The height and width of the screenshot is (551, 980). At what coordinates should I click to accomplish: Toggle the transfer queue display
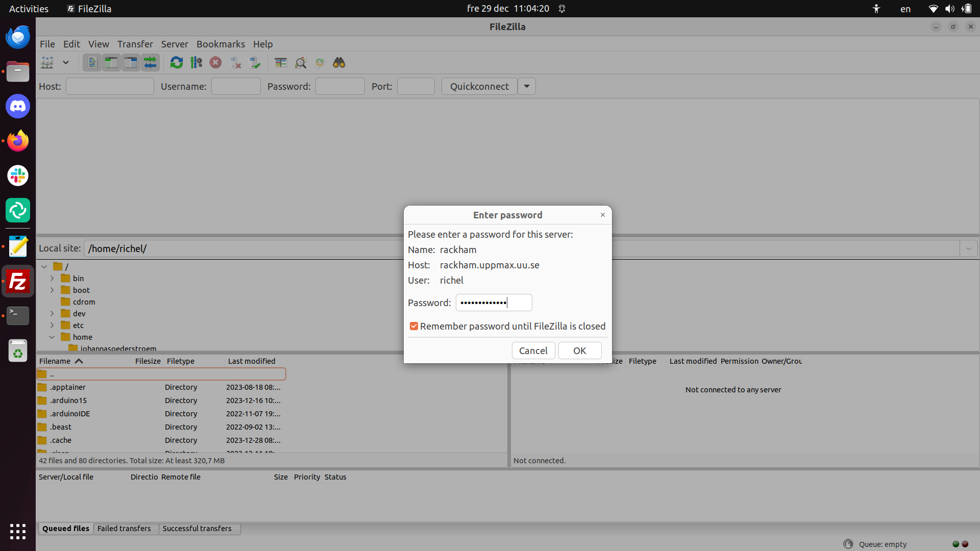coord(150,63)
